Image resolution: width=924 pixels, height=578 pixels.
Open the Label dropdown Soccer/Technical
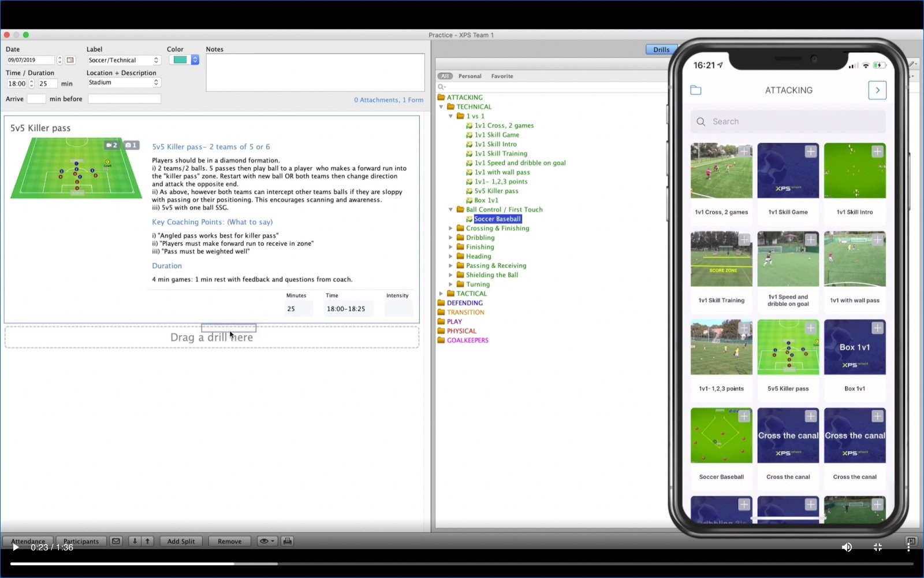tap(124, 60)
